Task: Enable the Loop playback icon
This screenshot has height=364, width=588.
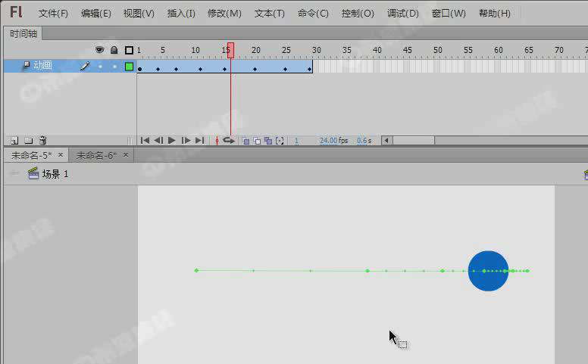Action: pyautogui.click(x=228, y=141)
